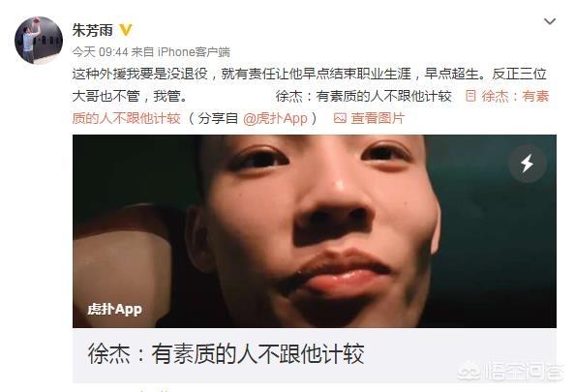Open the shared article card image
The image size is (575, 392).
tap(315, 231)
